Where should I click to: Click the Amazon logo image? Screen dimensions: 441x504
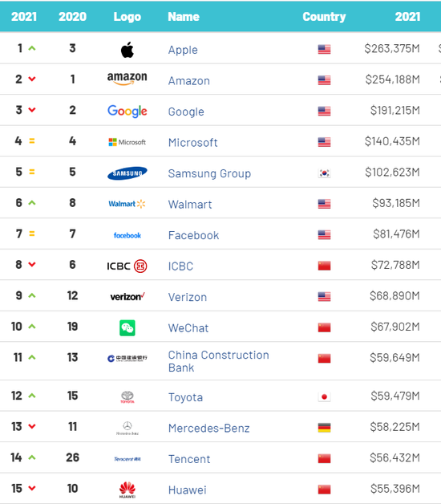click(x=127, y=79)
